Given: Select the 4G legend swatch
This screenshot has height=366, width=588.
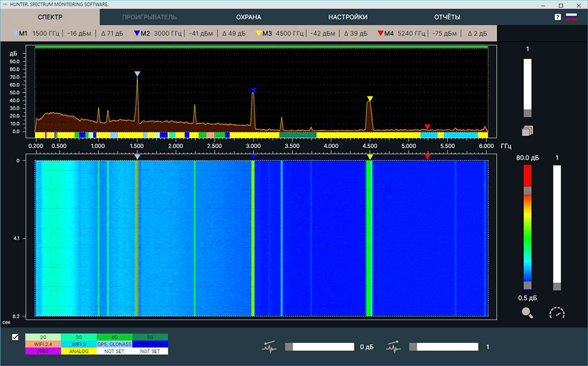Looking at the screenshot, I should point(114,337).
